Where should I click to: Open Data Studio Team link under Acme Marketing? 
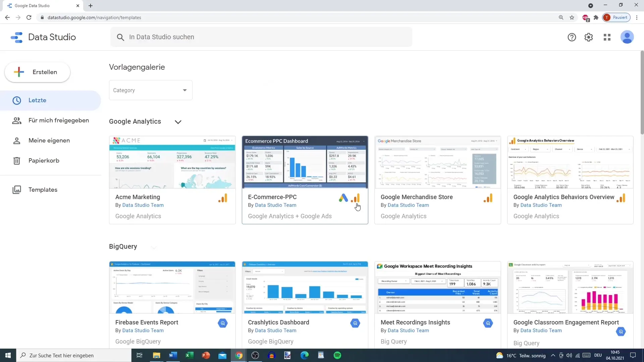pos(143,205)
